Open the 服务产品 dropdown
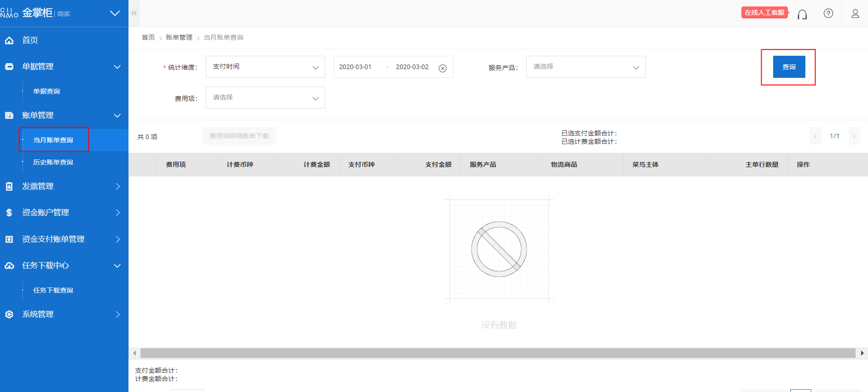Screen dimensions: 868x392 [586, 67]
